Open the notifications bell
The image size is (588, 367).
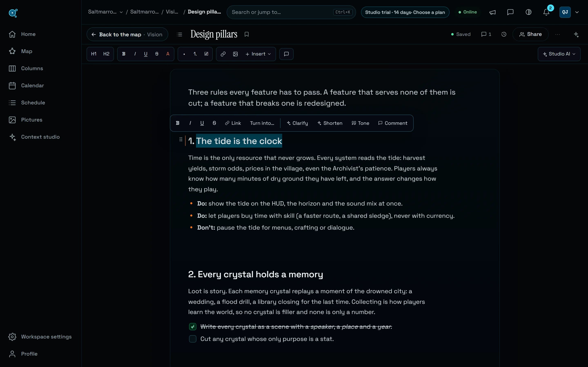tap(546, 12)
